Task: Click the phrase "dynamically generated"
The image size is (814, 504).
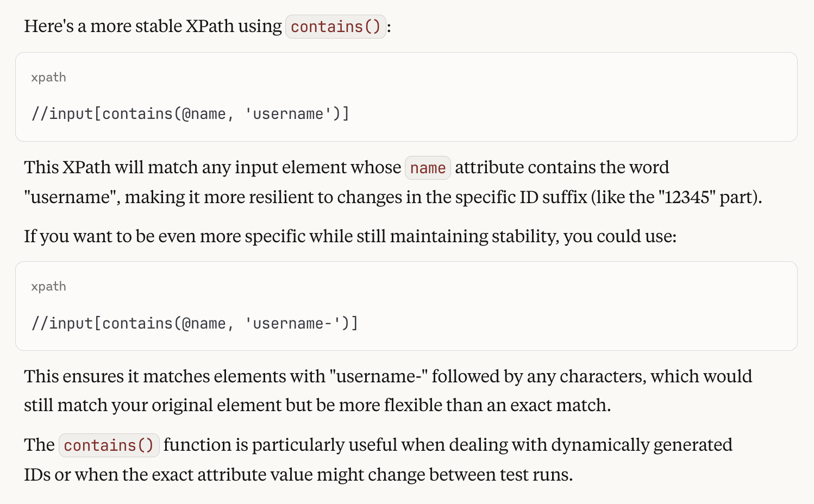Action: pos(642,445)
